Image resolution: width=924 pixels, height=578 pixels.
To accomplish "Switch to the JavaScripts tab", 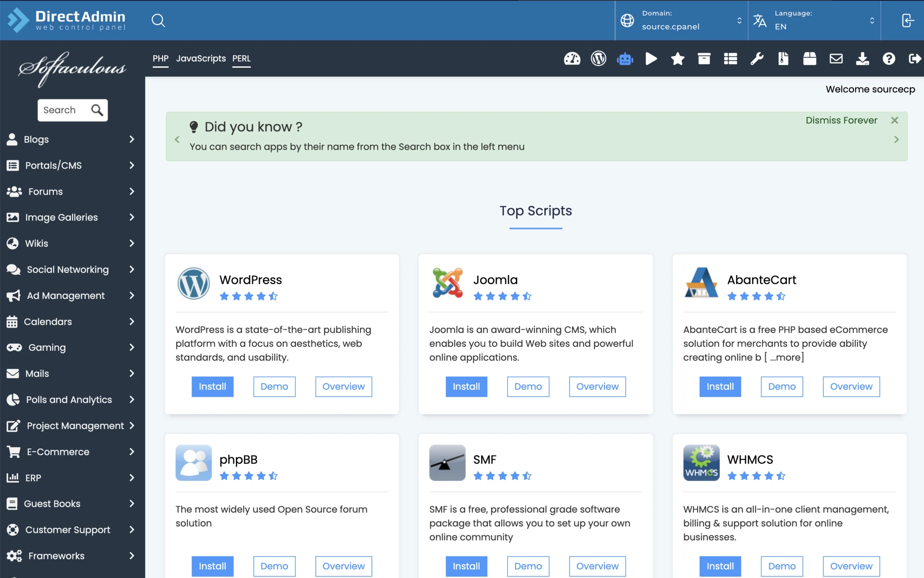I will point(201,59).
